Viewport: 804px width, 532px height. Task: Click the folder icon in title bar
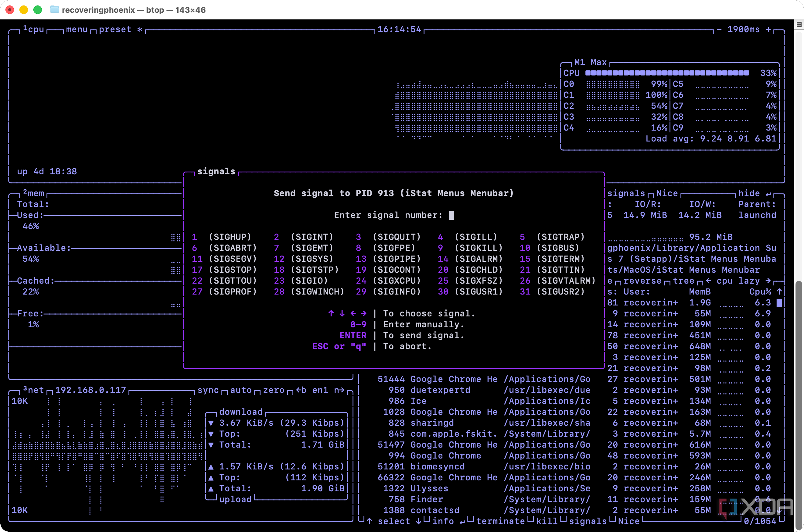(x=54, y=9)
